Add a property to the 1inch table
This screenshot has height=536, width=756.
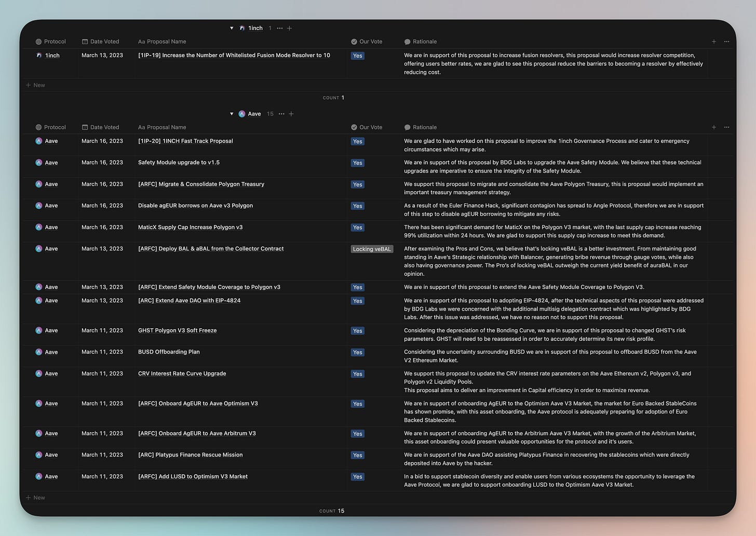tap(714, 42)
